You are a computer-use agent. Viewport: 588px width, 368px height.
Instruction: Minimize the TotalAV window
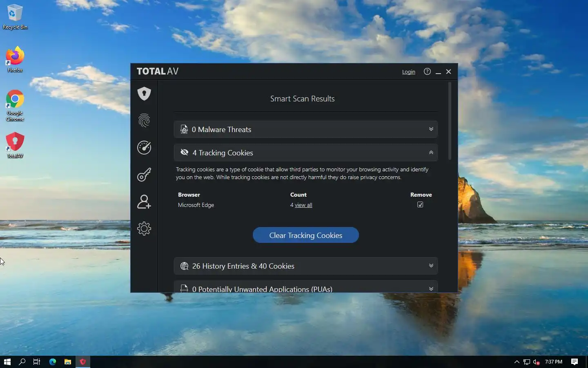438,72
